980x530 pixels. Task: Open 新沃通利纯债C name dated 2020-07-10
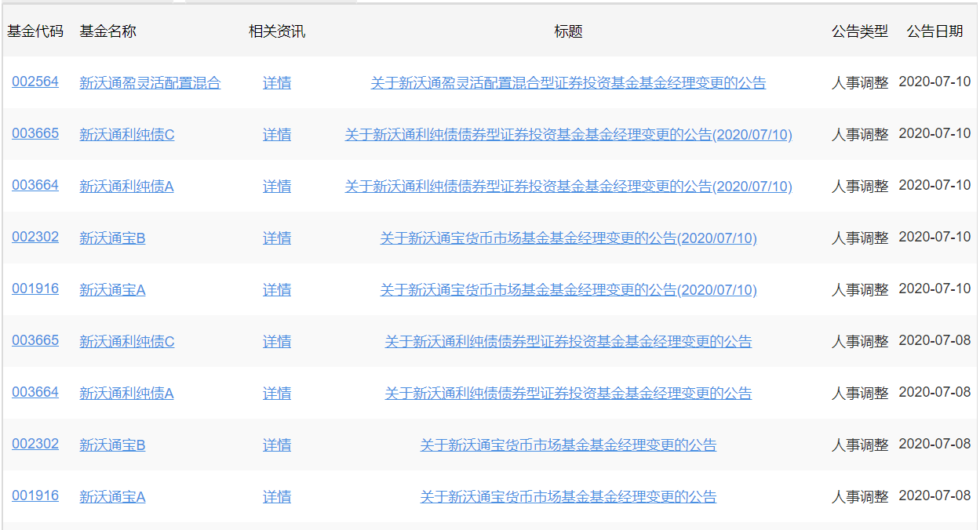pos(127,134)
